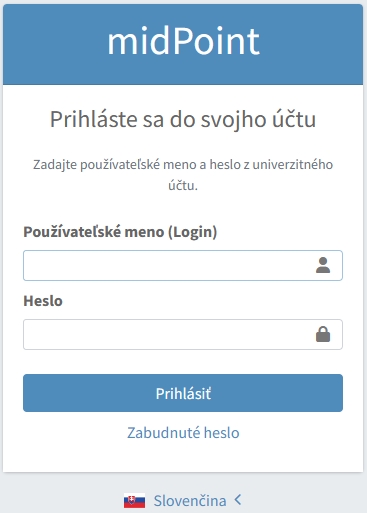Click the 'Zadajte používateľské meno' instruction text

click(x=183, y=175)
